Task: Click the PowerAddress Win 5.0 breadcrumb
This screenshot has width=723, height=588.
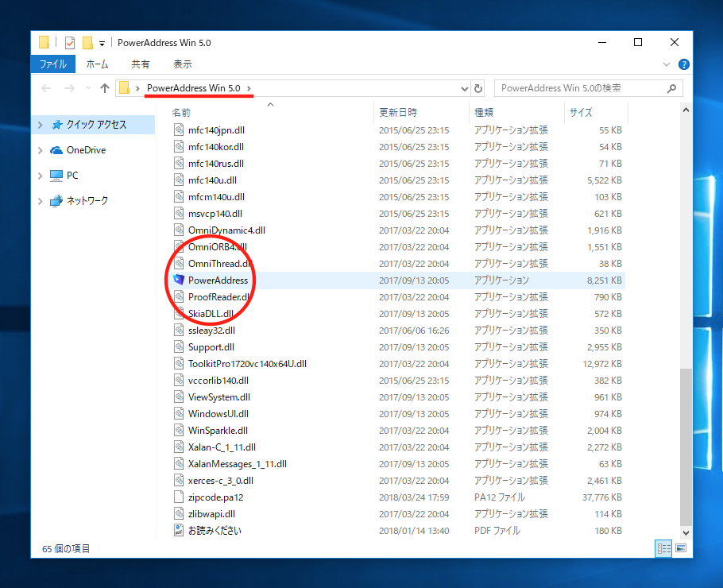Action: 194,88
